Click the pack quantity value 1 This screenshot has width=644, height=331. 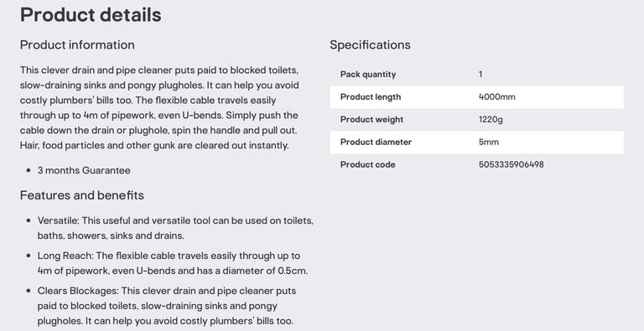point(480,75)
